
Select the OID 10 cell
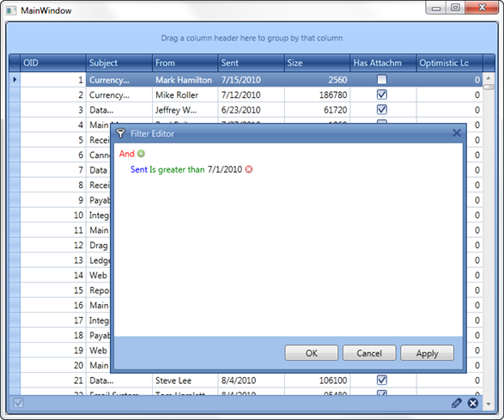(53, 215)
